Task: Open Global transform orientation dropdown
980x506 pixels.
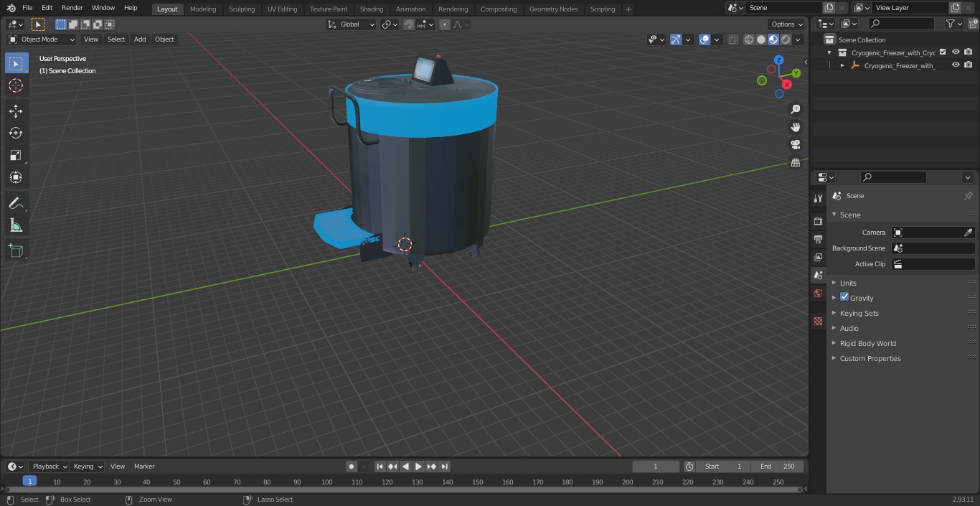Action: [x=351, y=24]
